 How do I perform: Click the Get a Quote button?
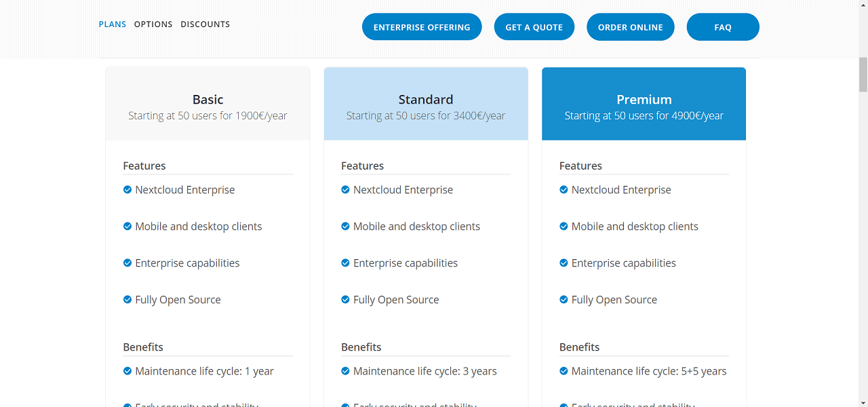coord(534,27)
